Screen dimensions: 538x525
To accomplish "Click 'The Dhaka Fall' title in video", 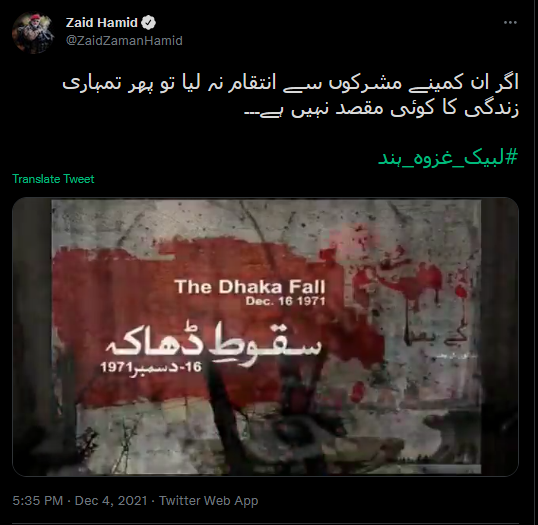I will tap(250, 287).
